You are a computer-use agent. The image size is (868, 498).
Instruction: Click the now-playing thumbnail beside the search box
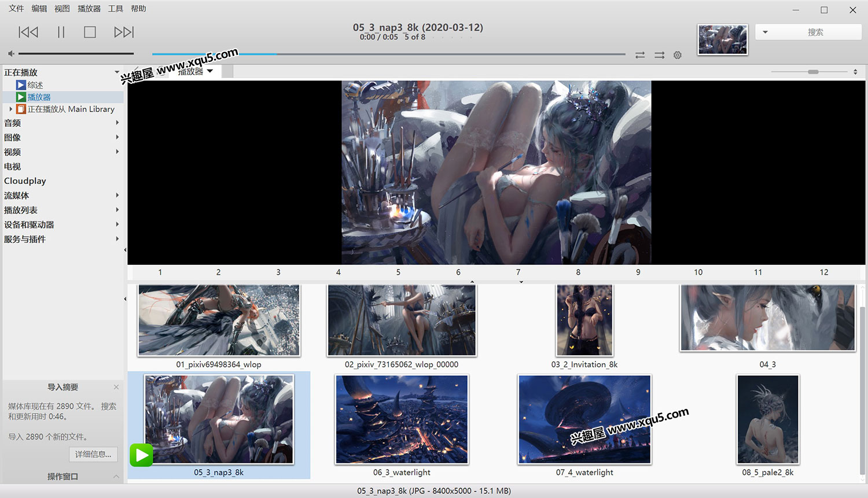click(723, 39)
